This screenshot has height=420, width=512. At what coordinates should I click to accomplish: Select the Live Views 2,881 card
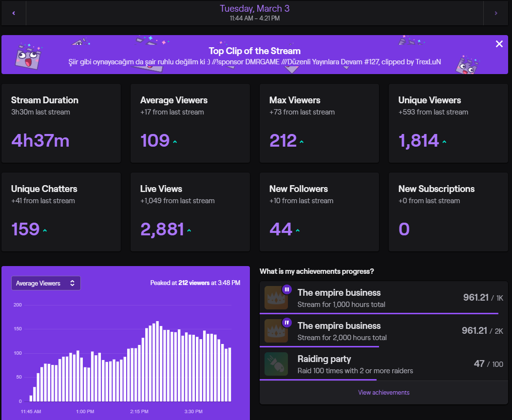pyautogui.click(x=190, y=212)
